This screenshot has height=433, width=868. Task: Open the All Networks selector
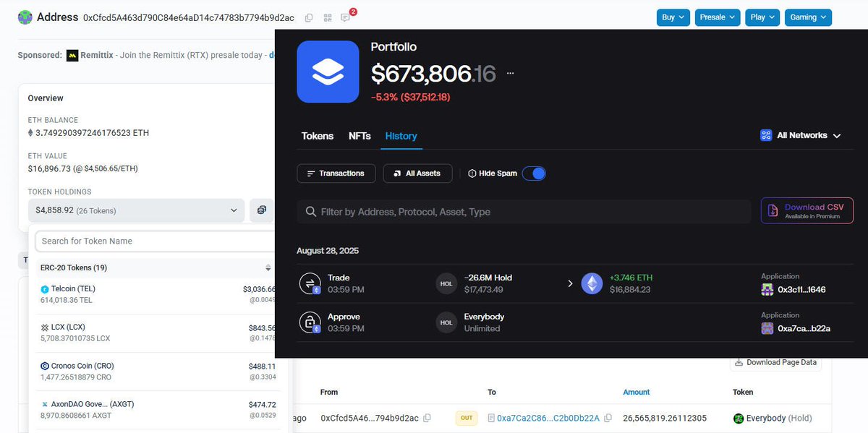pos(801,135)
